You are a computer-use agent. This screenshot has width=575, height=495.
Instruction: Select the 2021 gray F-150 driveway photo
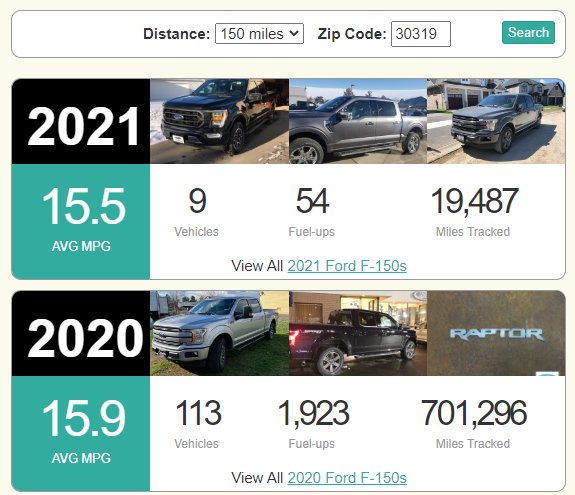[496, 121]
